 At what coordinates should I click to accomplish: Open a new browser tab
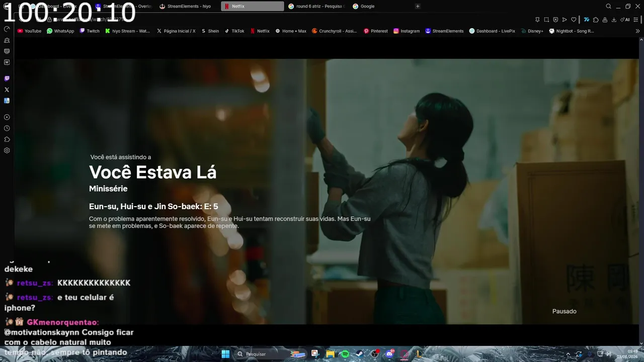[x=418, y=6]
